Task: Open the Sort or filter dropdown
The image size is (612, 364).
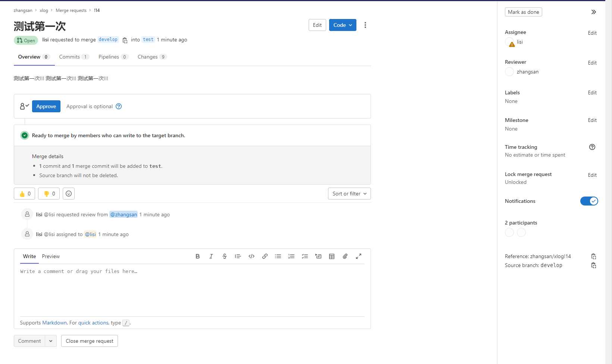Action: coord(349,194)
